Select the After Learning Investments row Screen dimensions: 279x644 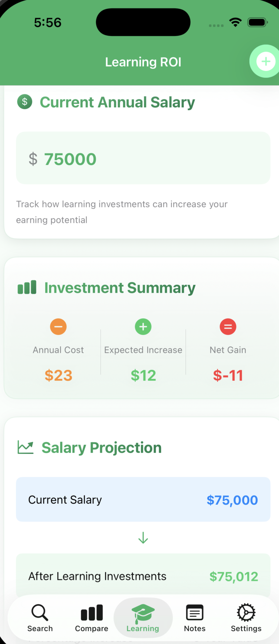pos(143,576)
